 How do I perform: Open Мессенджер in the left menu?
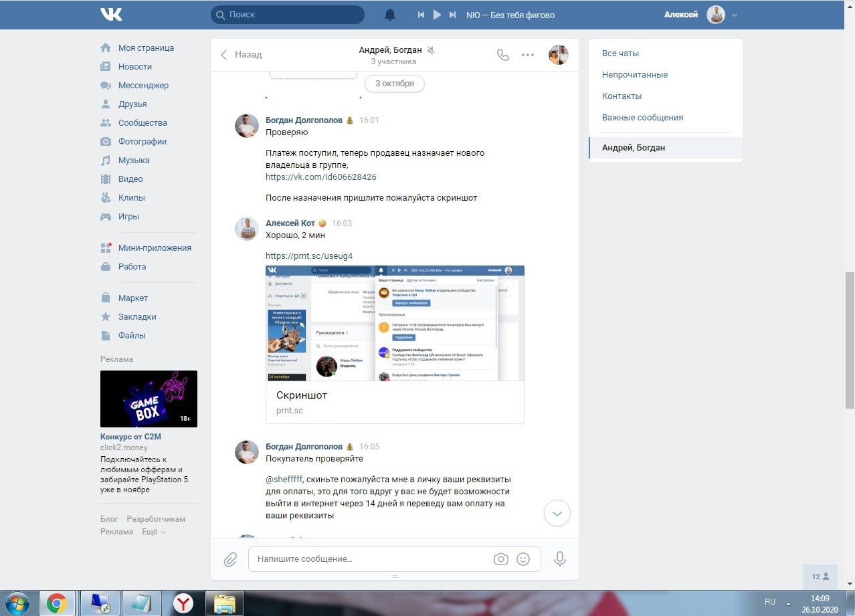click(x=143, y=86)
